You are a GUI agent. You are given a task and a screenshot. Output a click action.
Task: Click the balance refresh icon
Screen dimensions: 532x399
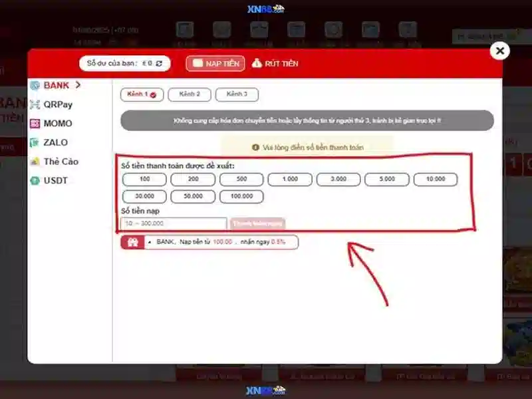click(159, 63)
